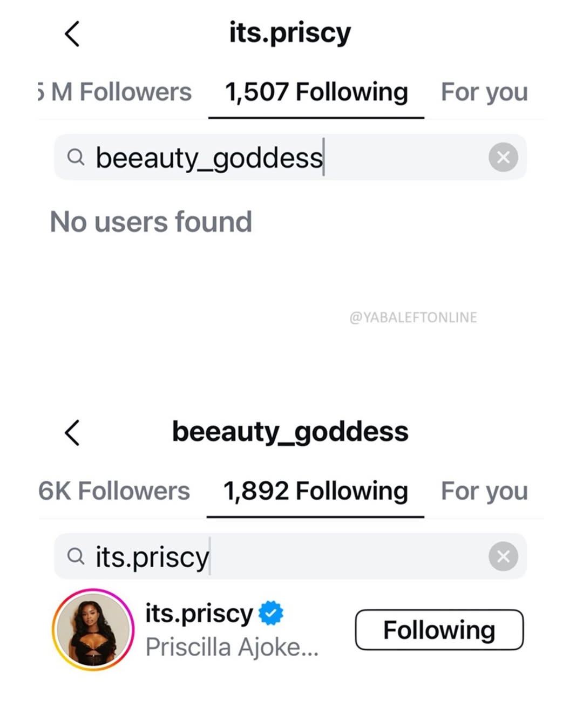Tap the beeauty_goddess page title
This screenshot has height=728, width=583.
(290, 432)
